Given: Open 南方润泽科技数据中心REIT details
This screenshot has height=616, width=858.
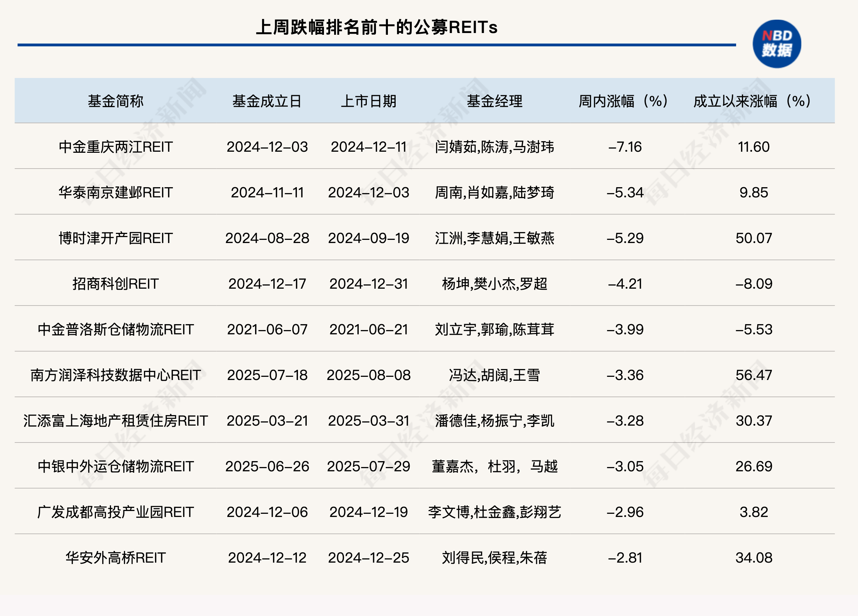Looking at the screenshot, I should 114,375.
